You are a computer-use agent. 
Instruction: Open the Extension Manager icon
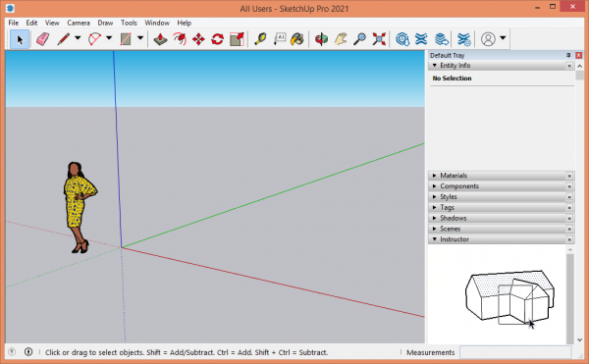point(464,39)
